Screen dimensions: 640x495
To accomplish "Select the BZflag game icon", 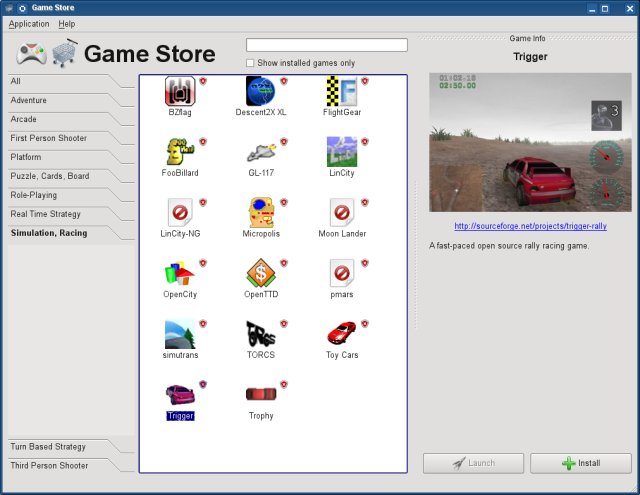I will click(179, 91).
